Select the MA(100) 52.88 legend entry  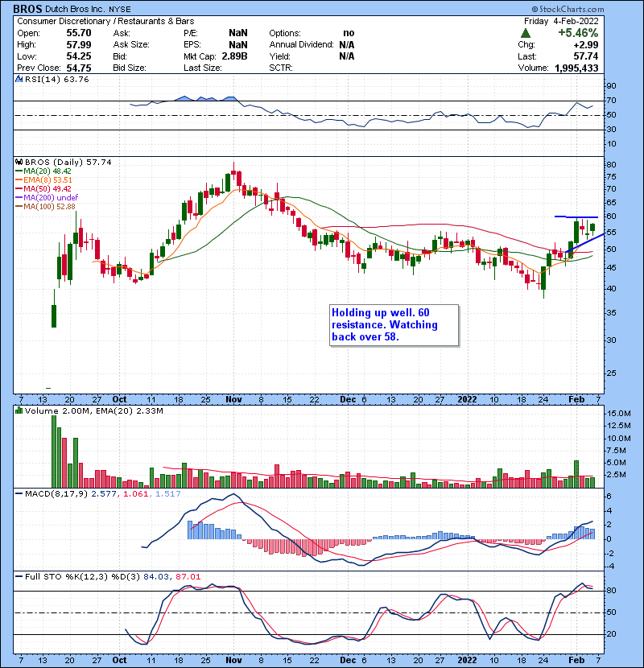pos(46,207)
